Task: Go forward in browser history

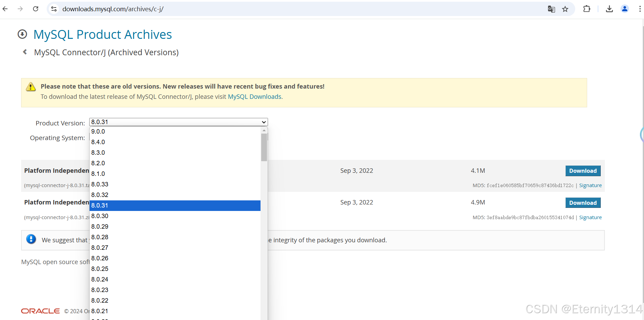Action: (20, 9)
